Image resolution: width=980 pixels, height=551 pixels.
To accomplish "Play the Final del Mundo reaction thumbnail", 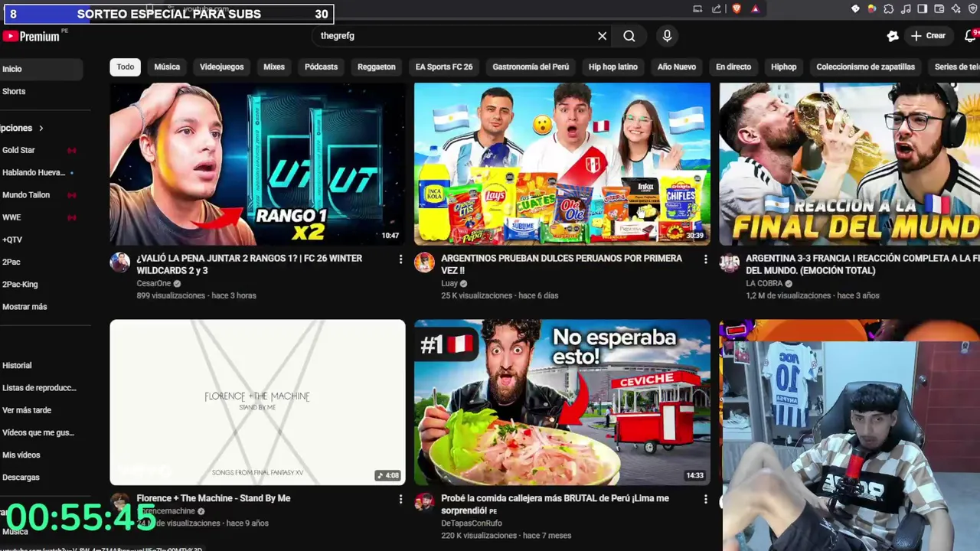I will point(849,164).
